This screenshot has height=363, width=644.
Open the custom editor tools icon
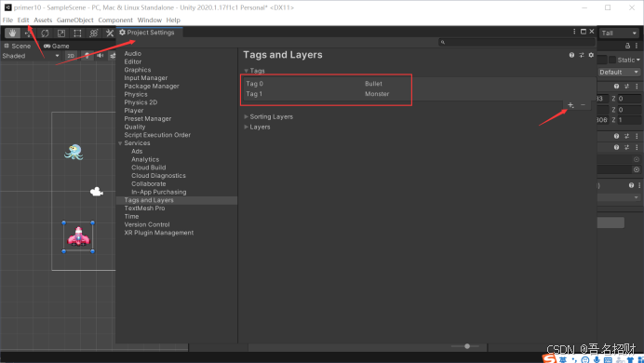(x=109, y=33)
